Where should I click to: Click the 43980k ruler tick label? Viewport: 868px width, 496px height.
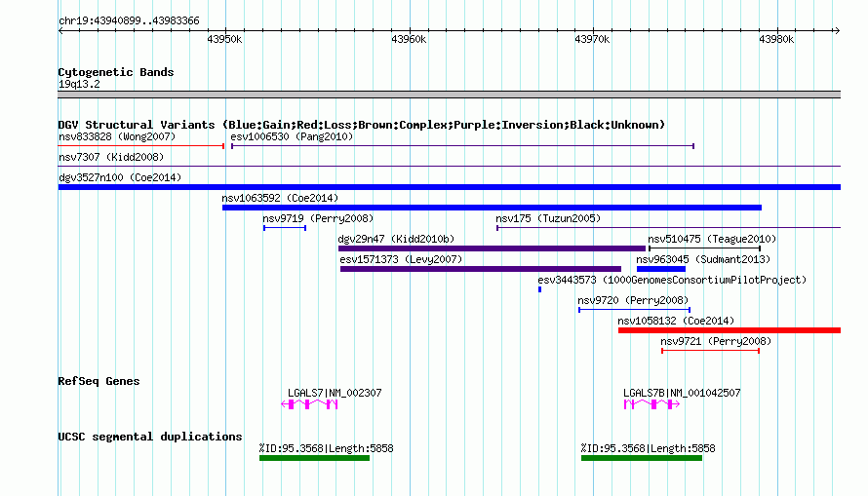pos(776,39)
